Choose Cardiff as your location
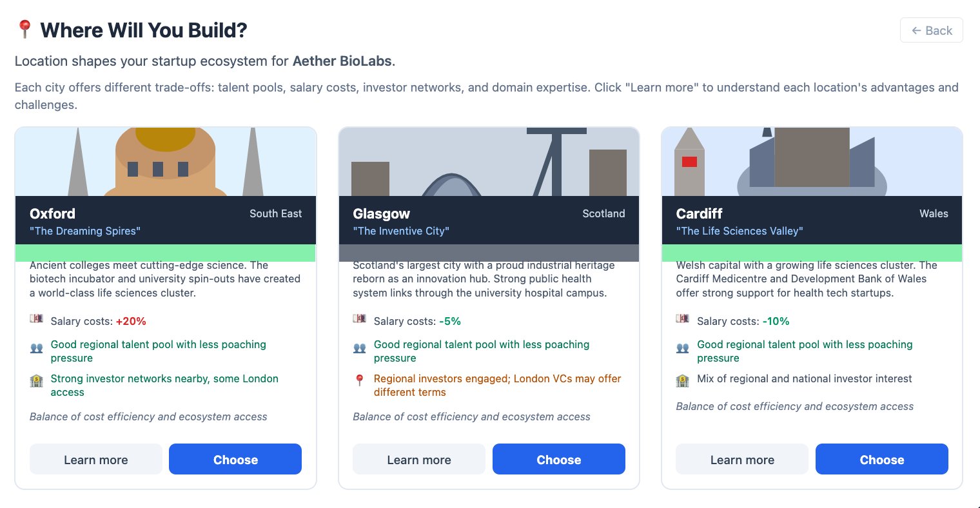The image size is (980, 508). pyautogui.click(x=881, y=460)
